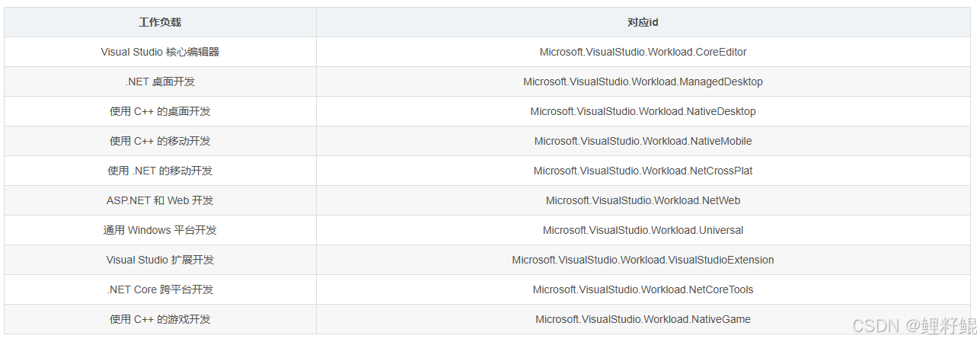Select the Workload.Universal id cell
The width and height of the screenshot is (980, 342).
pyautogui.click(x=643, y=230)
